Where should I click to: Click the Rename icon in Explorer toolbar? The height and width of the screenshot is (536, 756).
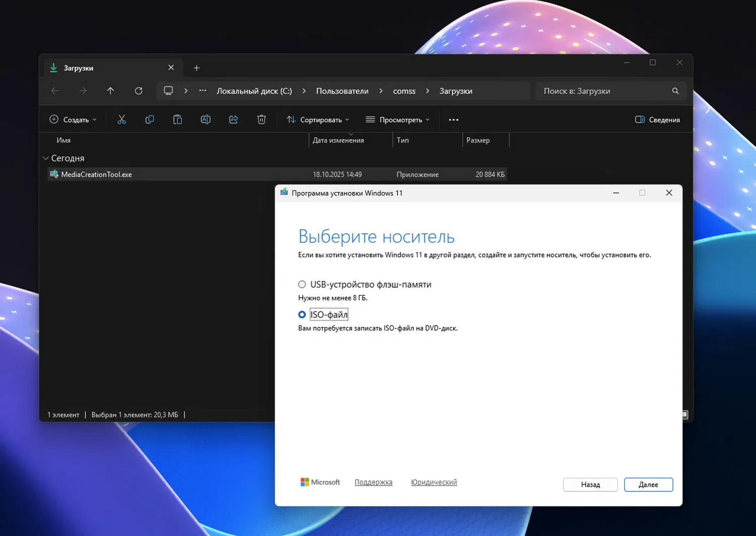click(x=206, y=120)
